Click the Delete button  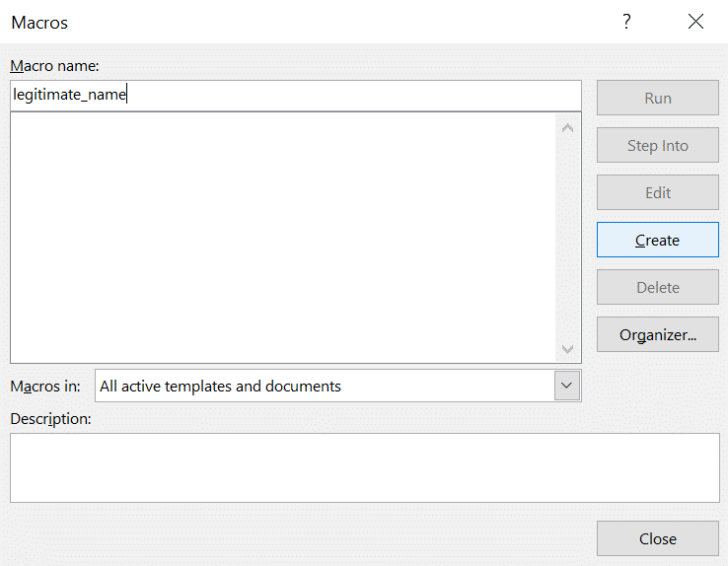657,288
